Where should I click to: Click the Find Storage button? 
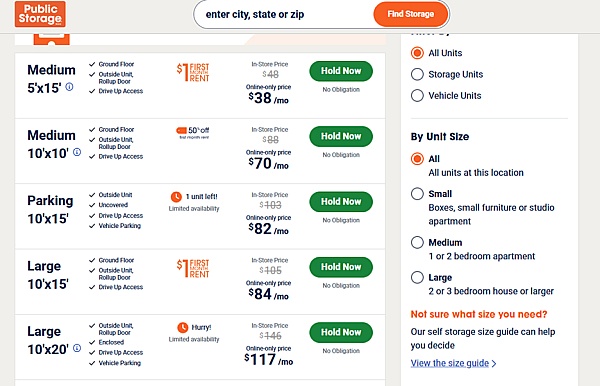pos(411,14)
